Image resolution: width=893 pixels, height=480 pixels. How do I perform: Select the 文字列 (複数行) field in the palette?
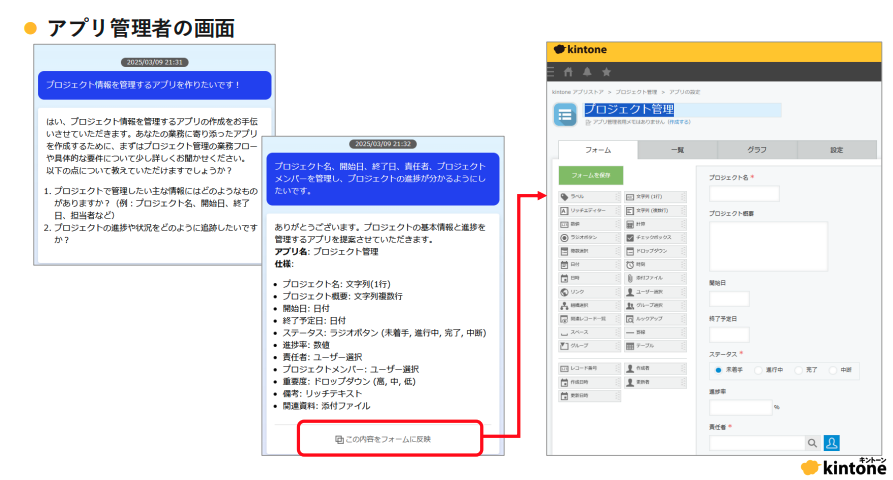click(656, 210)
